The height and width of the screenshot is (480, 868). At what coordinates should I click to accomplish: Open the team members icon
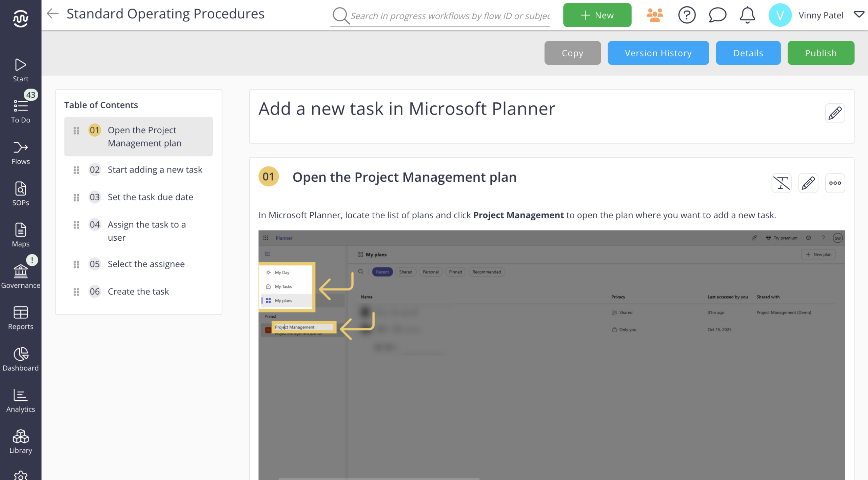[655, 15]
